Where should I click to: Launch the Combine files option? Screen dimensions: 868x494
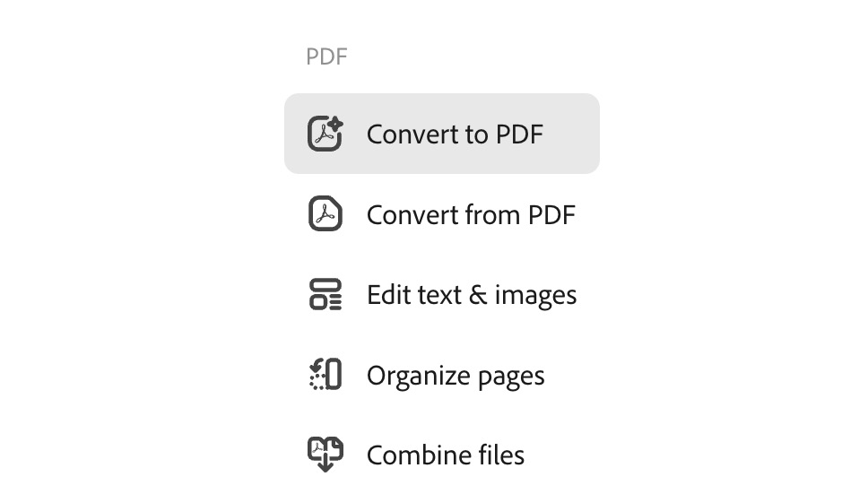pyautogui.click(x=442, y=455)
